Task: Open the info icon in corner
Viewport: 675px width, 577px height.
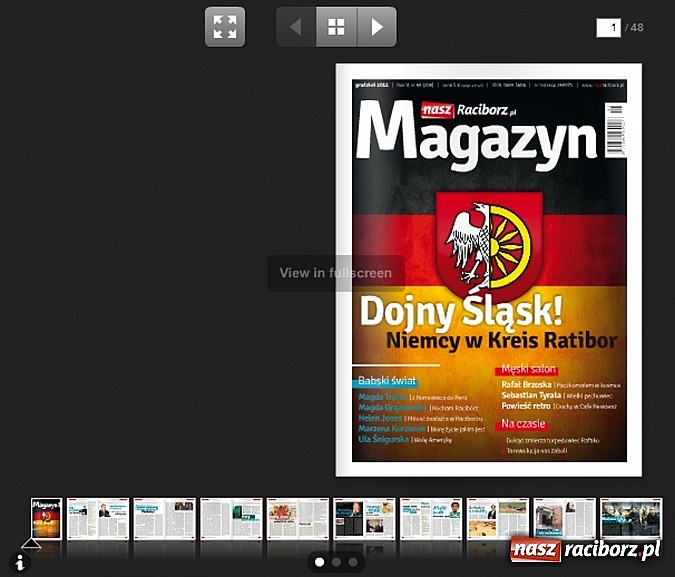Action: (19, 562)
